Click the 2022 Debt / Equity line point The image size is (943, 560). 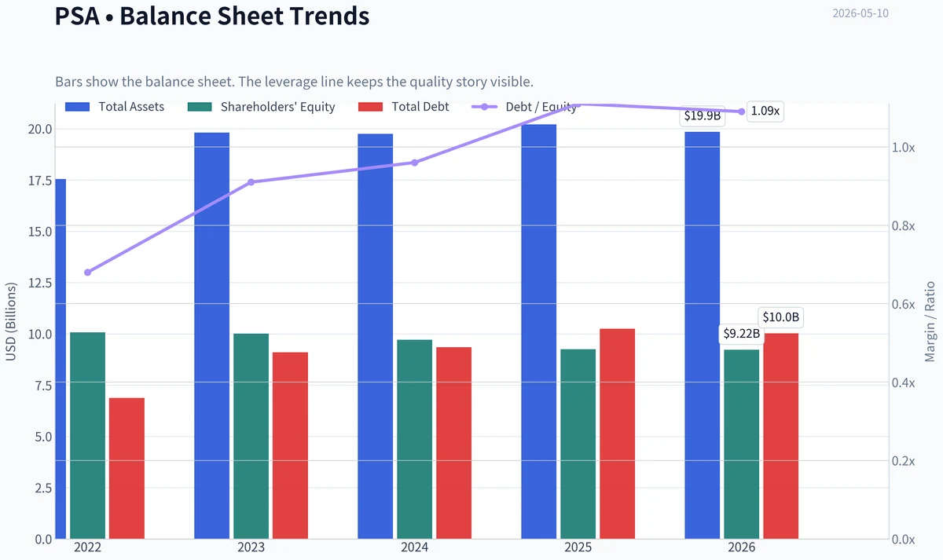click(x=88, y=273)
